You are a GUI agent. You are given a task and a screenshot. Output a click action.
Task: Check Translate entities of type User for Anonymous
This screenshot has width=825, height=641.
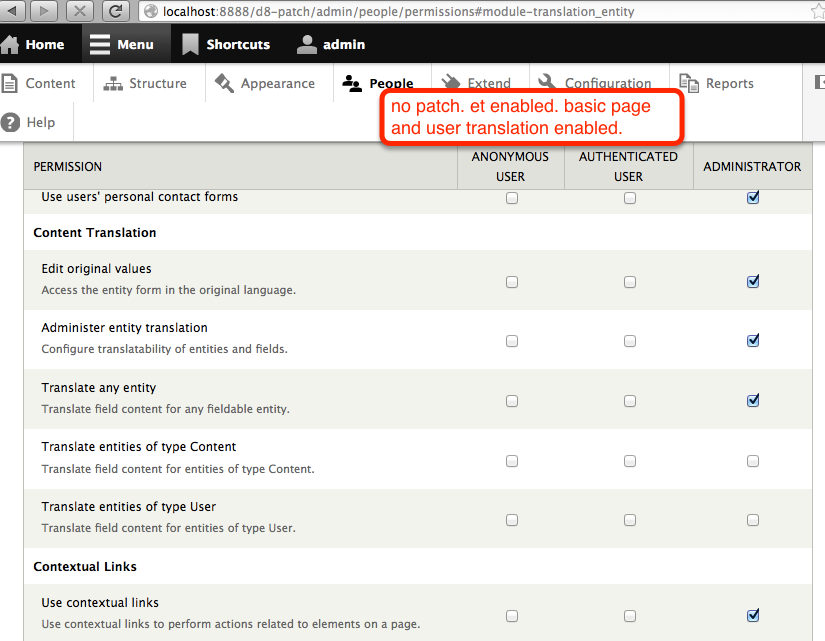pos(511,520)
